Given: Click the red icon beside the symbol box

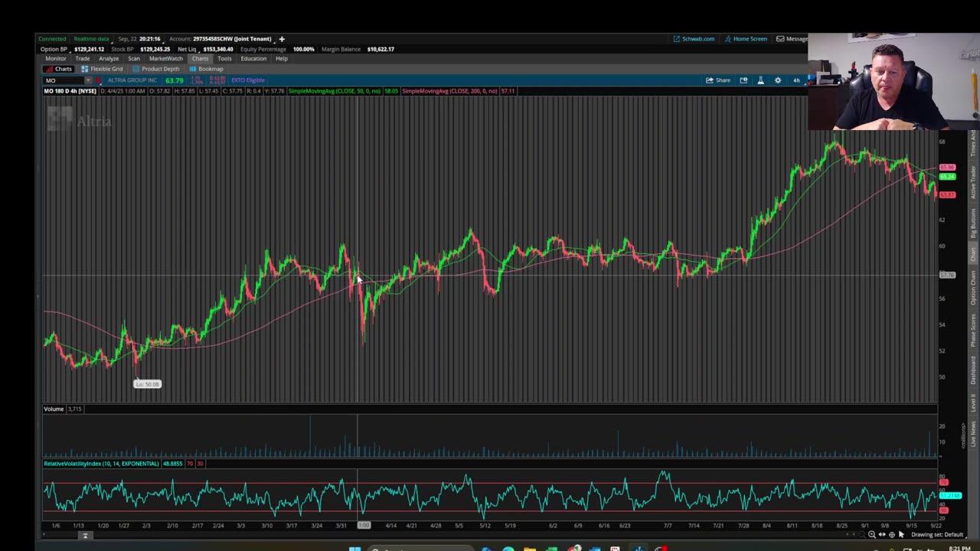Looking at the screenshot, I should pos(99,80).
